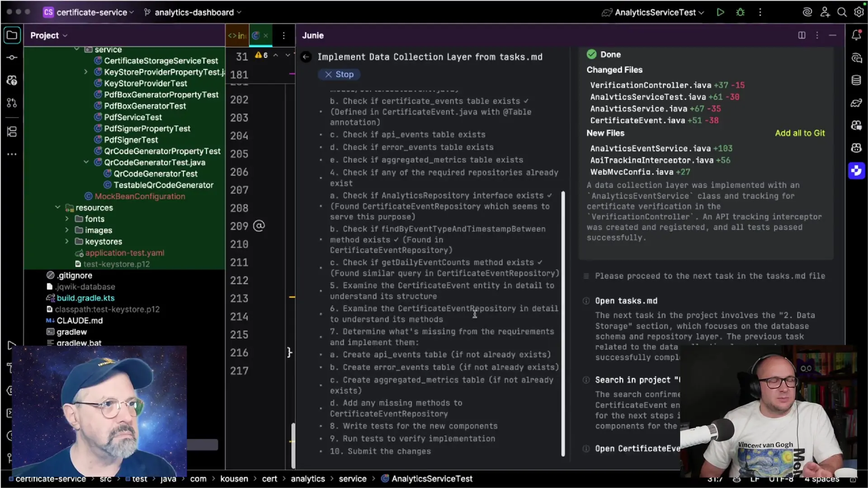Expand the keystores folder
This screenshot has height=488, width=868.
point(67,241)
